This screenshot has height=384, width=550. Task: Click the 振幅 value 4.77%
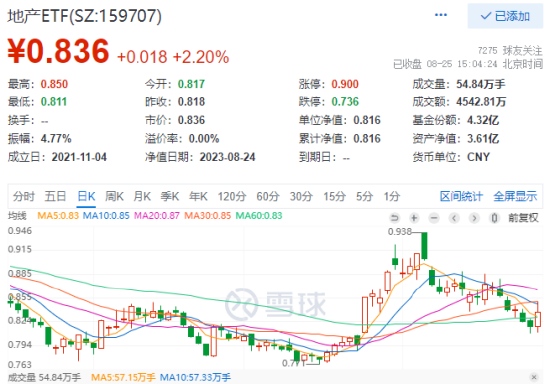[x=56, y=139]
